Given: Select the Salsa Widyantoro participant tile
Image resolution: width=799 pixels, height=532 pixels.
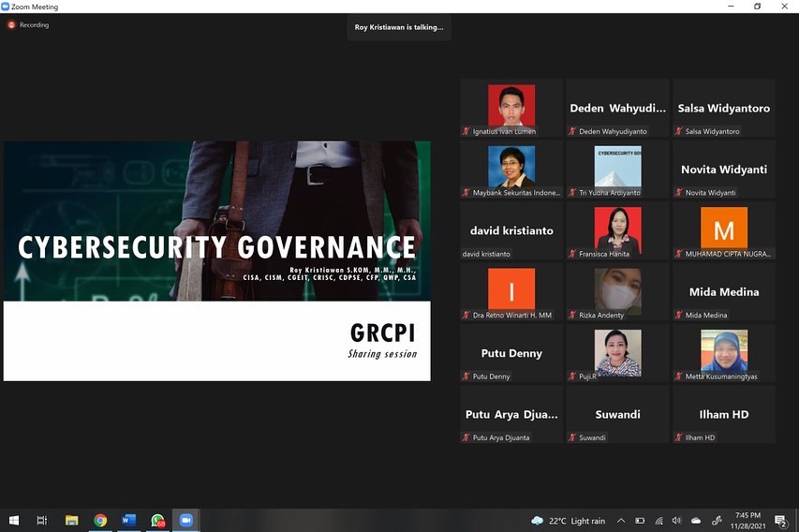Looking at the screenshot, I should click(724, 108).
